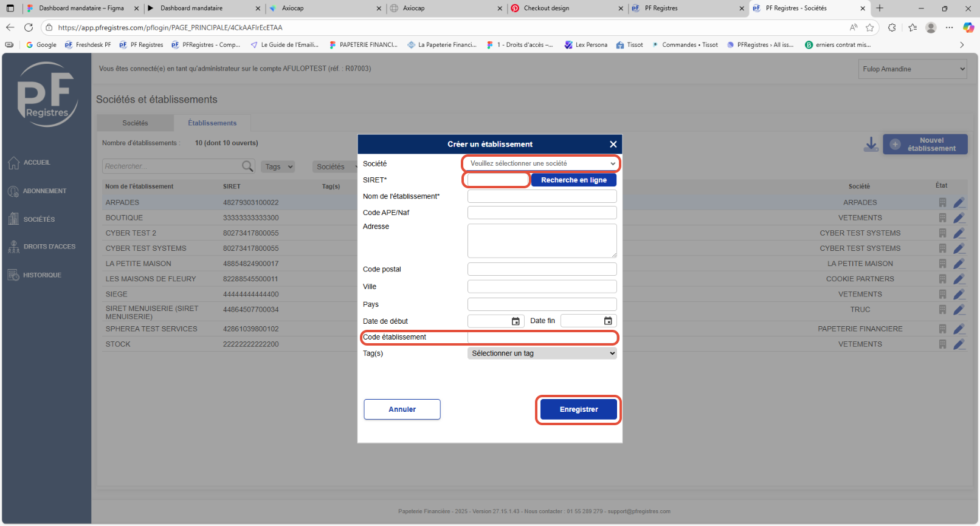Open HISTORIQUE in the sidebar
The height and width of the screenshot is (526, 980).
tap(35, 275)
